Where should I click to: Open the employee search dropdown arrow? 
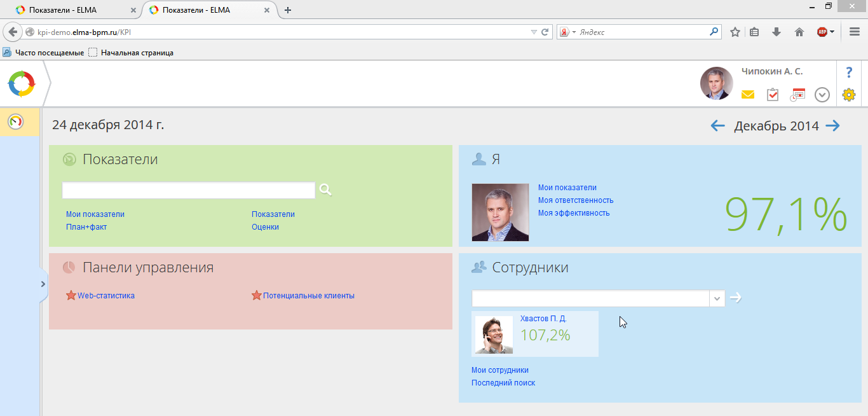(x=717, y=298)
